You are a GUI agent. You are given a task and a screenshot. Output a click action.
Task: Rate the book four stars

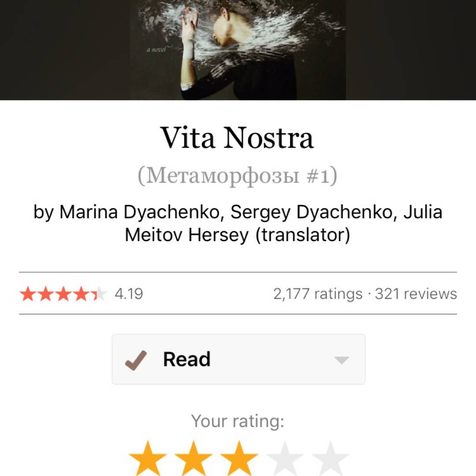coord(285,459)
